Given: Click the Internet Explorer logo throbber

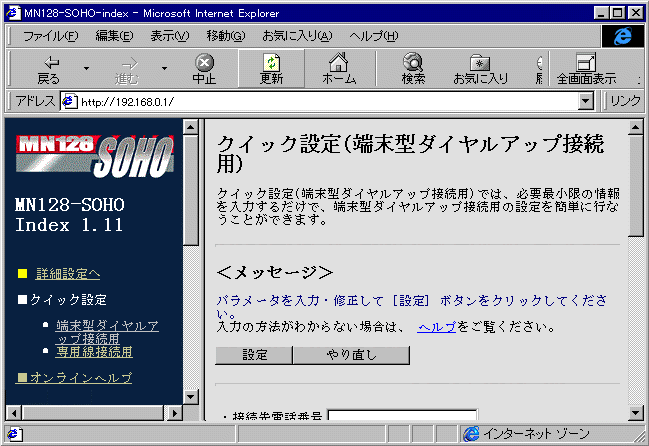Looking at the screenshot, I should click(x=623, y=36).
